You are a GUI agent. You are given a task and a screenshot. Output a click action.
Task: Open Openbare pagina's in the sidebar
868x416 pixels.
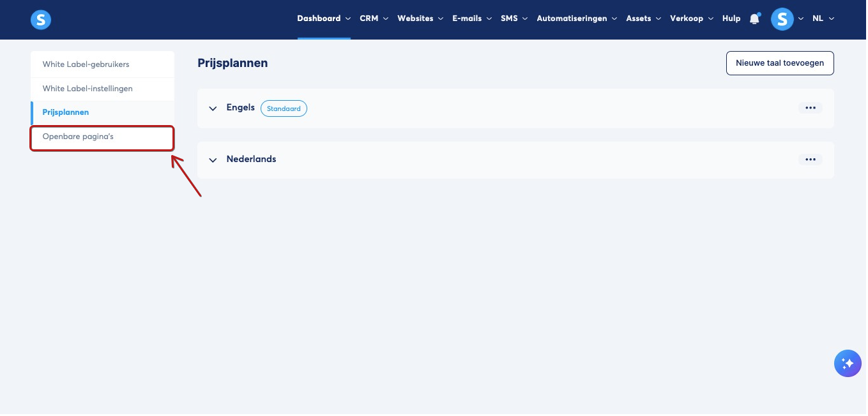(x=102, y=137)
